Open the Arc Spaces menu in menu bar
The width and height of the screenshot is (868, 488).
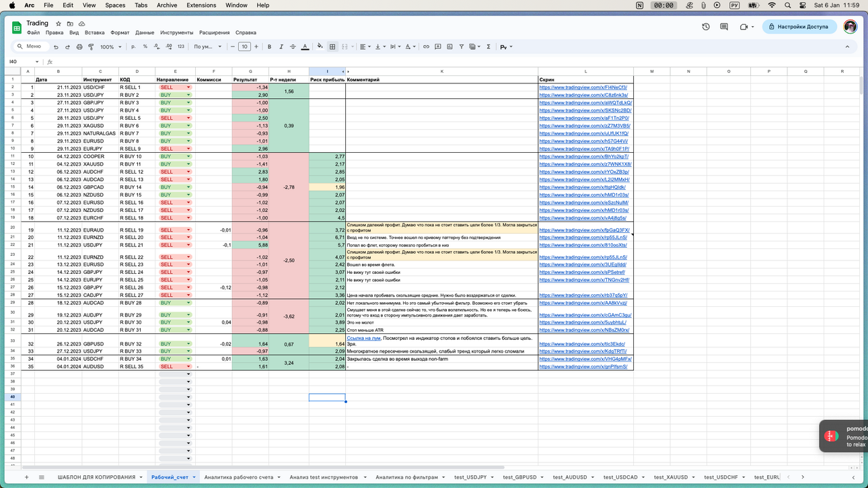115,5
